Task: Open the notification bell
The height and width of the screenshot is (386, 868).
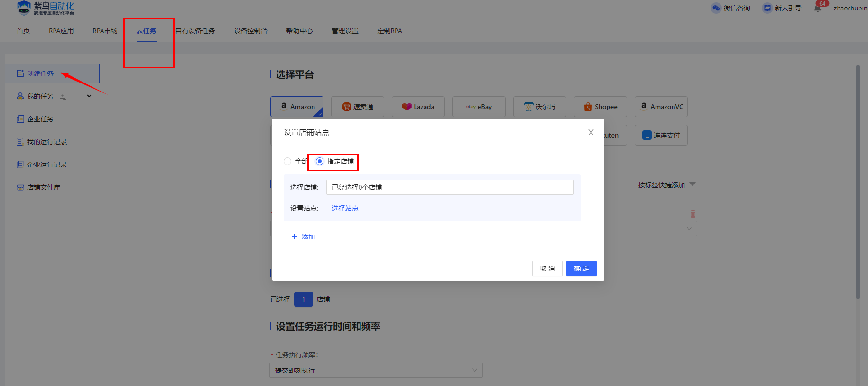Action: pos(818,8)
